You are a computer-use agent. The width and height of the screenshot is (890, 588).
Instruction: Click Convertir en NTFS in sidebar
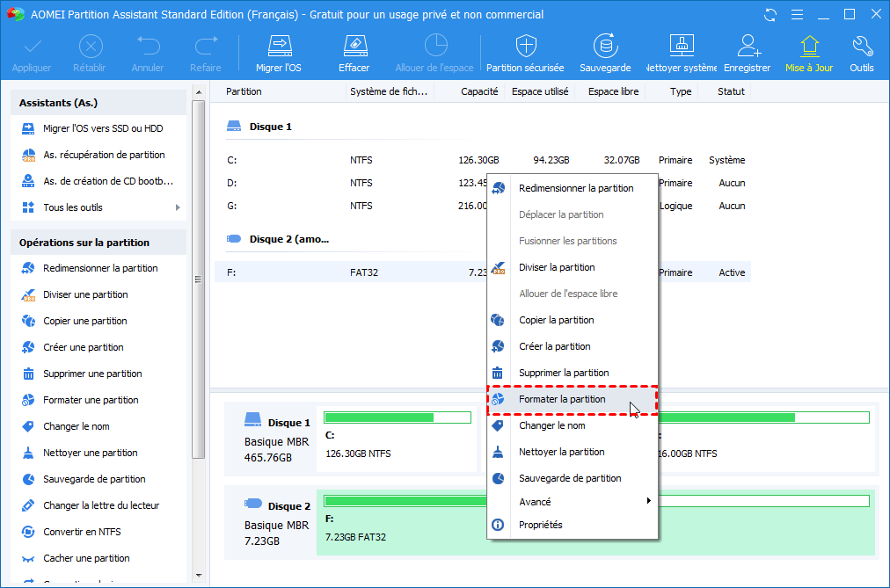pyautogui.click(x=82, y=532)
